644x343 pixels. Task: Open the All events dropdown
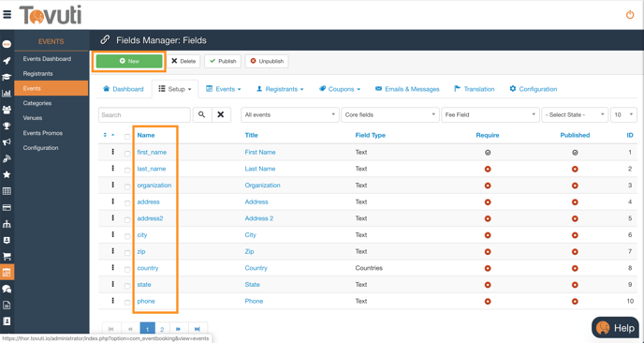point(290,114)
